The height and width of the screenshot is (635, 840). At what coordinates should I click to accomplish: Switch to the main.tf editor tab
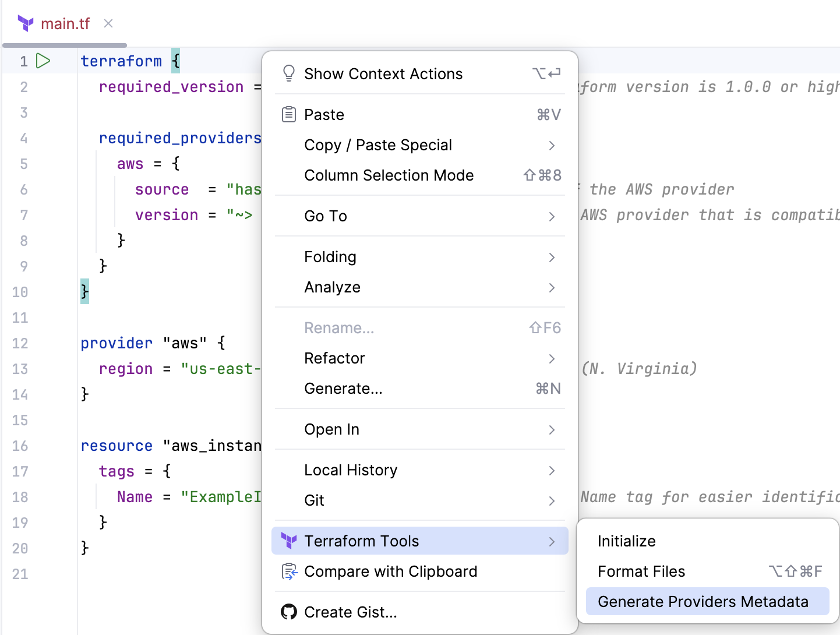click(x=66, y=23)
